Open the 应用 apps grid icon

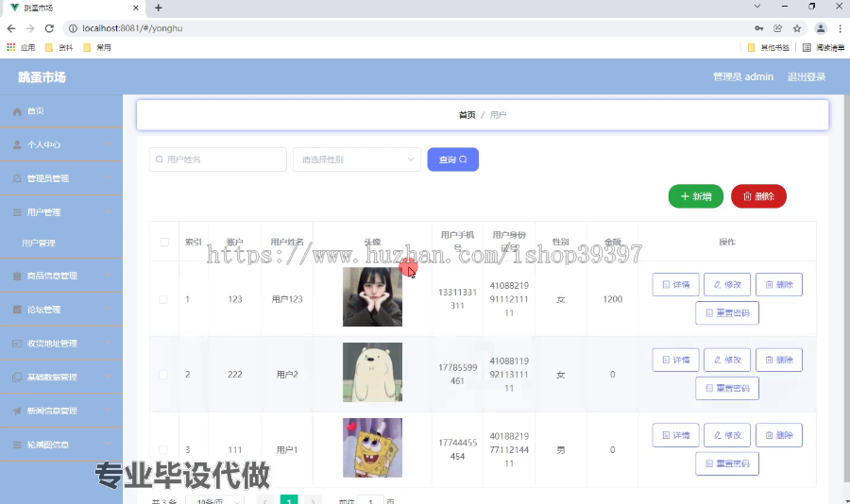[x=10, y=47]
